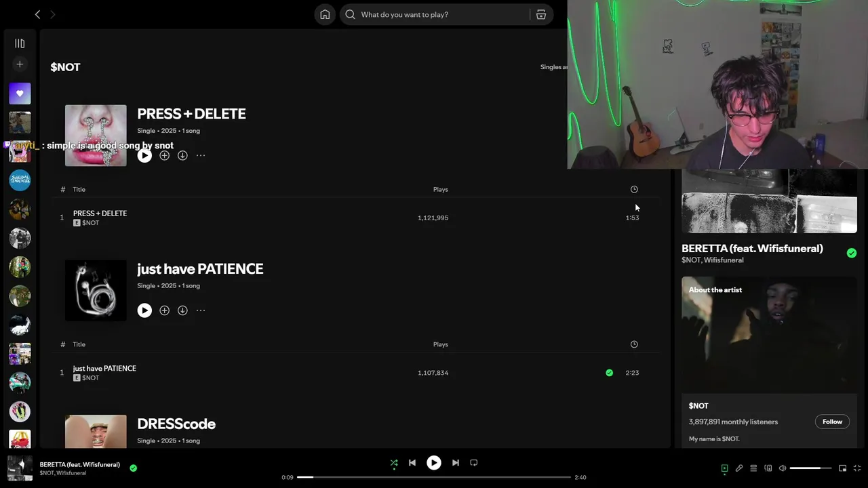The height and width of the screenshot is (488, 868).
Task: Open the DRESScode album heading
Action: 176,424
